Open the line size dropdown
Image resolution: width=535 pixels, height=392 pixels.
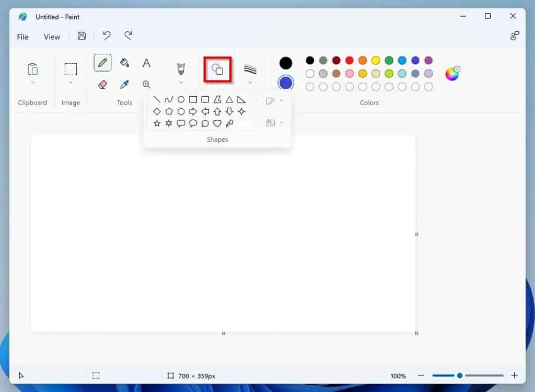(250, 83)
